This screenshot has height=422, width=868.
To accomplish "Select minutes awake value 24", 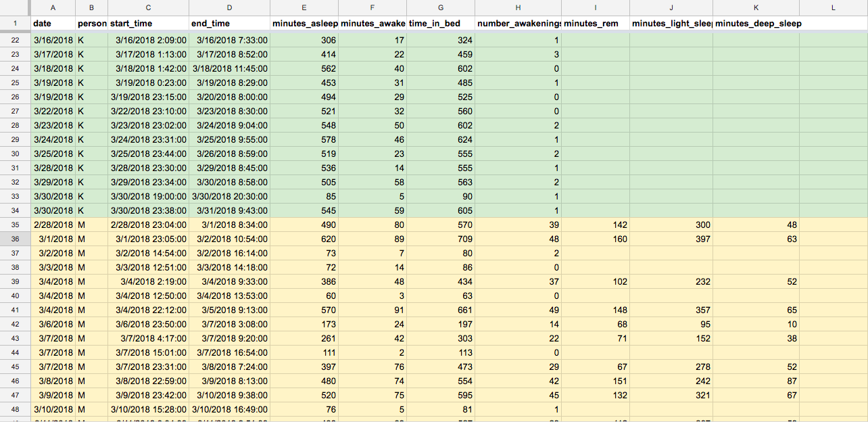I will [x=372, y=324].
